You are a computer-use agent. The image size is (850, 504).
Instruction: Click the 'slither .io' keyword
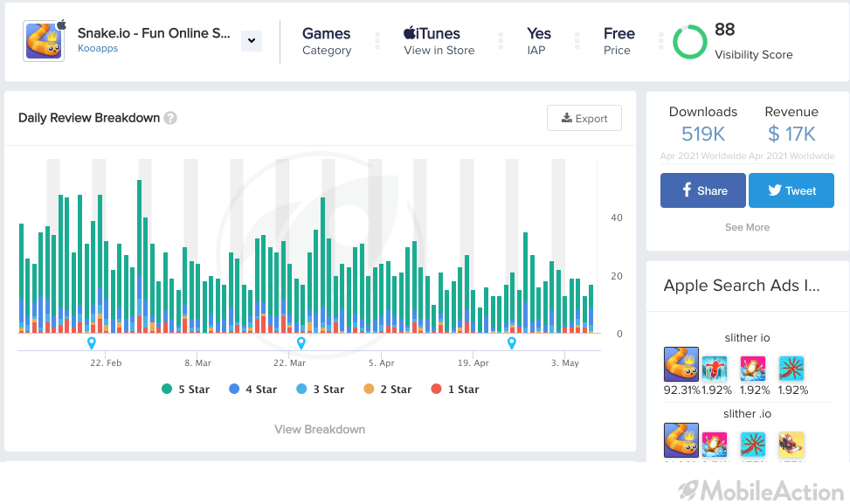click(748, 414)
